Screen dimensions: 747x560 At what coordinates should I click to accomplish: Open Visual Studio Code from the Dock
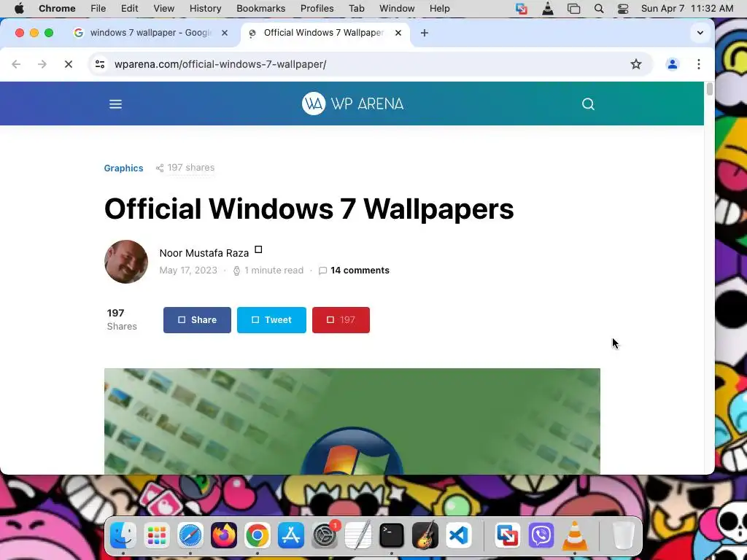pos(459,536)
